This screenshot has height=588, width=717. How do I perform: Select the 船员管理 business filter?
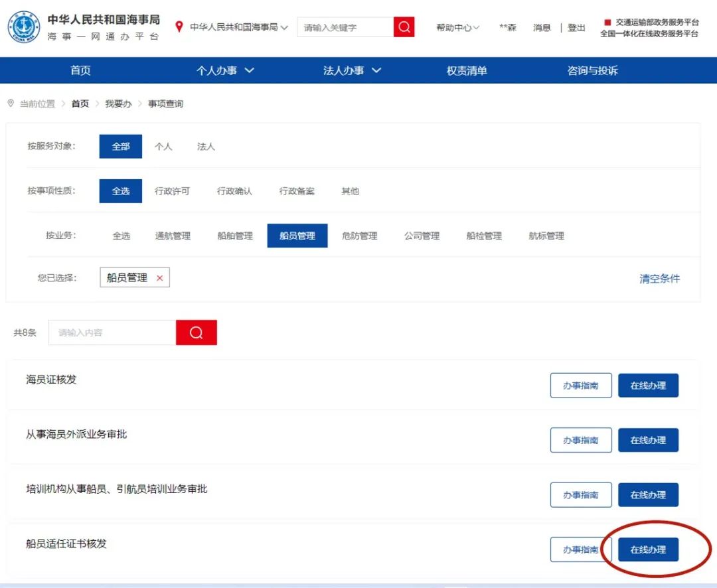click(x=297, y=236)
